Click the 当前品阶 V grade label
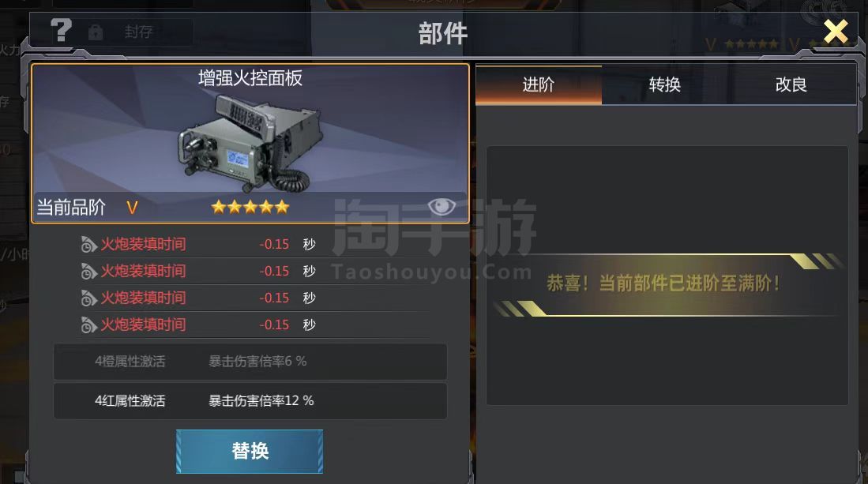This screenshot has width=868, height=484. click(x=88, y=208)
